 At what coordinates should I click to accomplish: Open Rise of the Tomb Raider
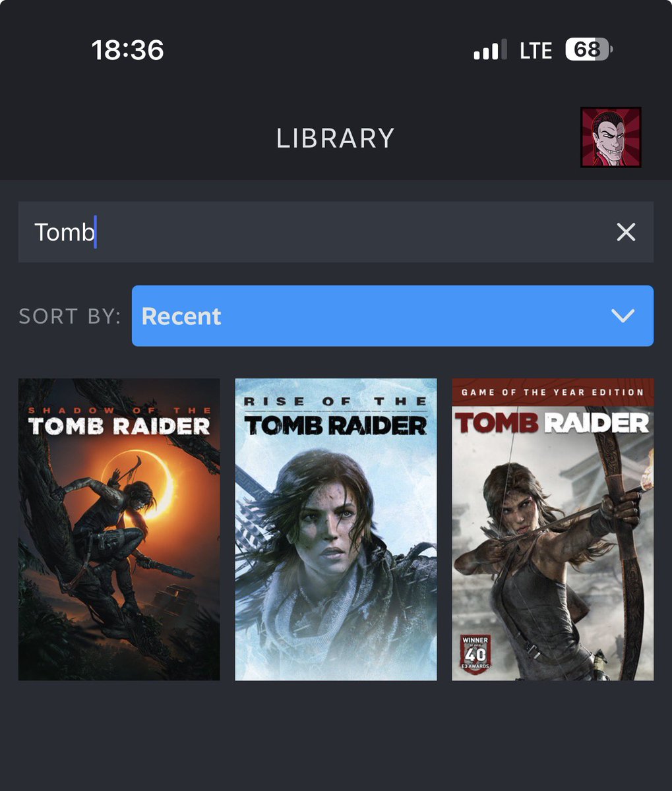coord(336,529)
